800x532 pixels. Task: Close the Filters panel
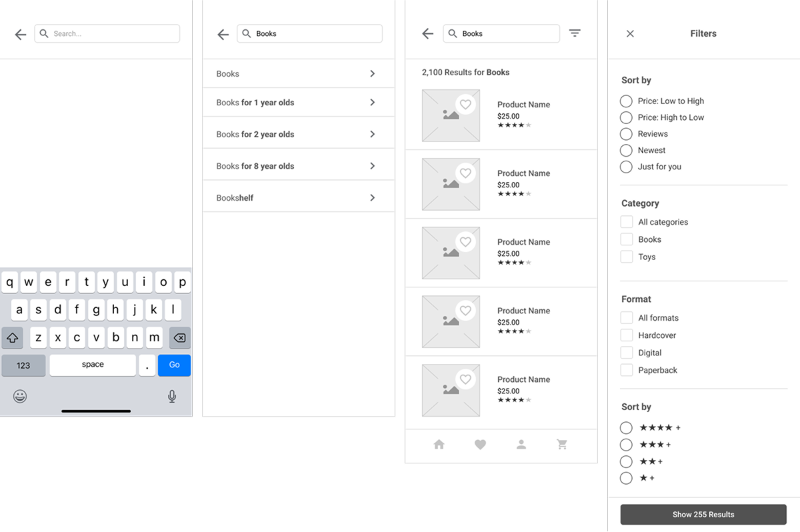(x=630, y=33)
